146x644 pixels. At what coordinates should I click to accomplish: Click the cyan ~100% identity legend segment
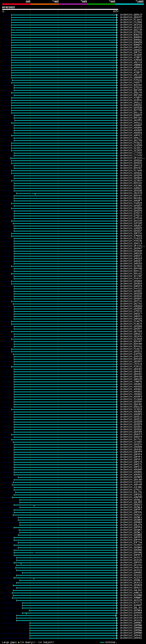click(130, 4)
